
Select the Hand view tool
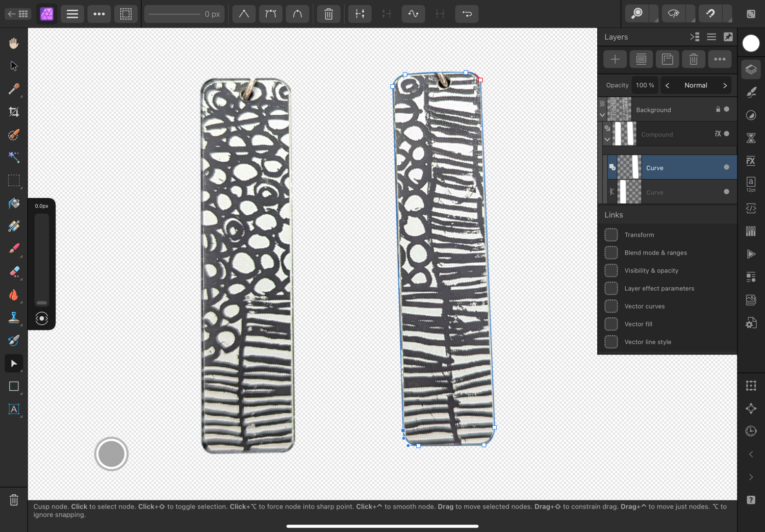[x=14, y=43]
